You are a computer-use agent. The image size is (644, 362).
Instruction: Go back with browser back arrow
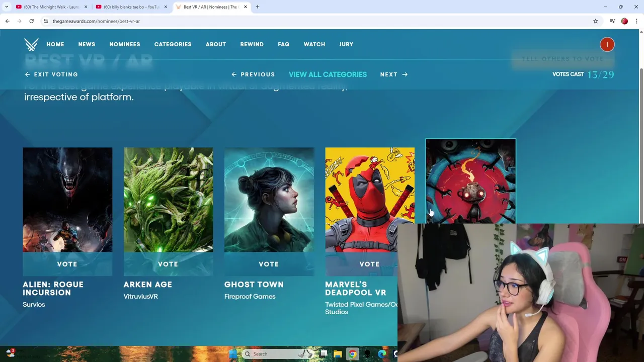click(x=7, y=21)
